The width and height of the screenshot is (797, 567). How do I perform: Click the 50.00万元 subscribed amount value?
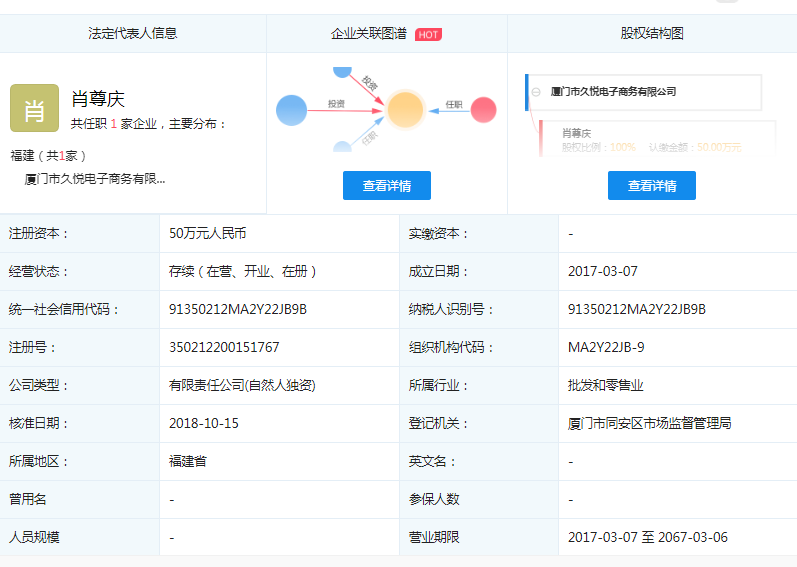tap(719, 147)
